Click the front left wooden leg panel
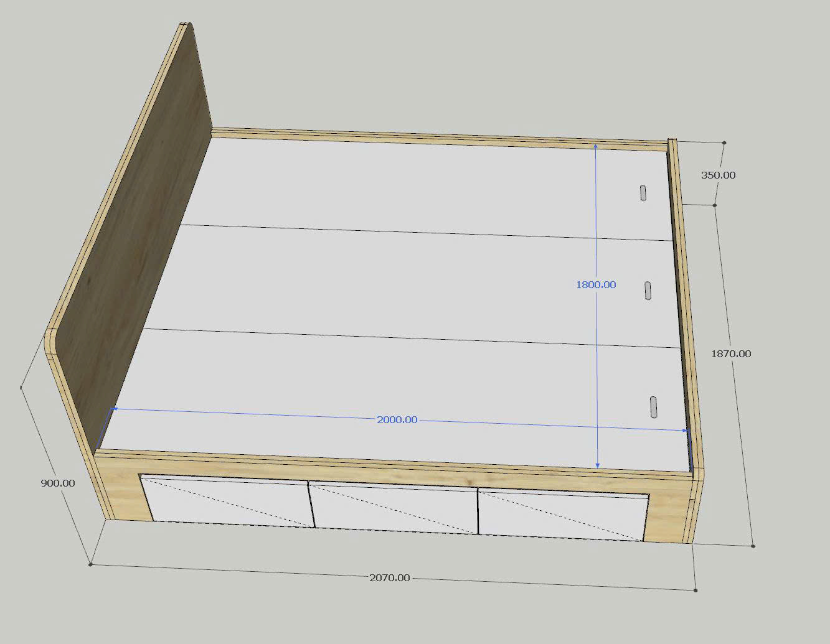The image size is (830, 644). point(121,492)
